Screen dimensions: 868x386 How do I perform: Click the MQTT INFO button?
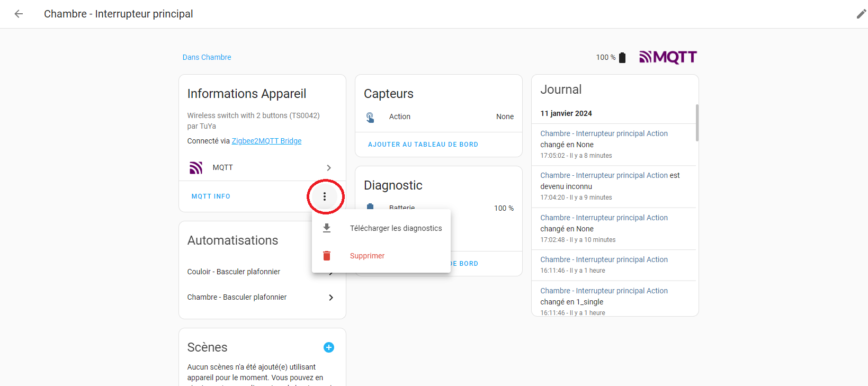click(211, 196)
